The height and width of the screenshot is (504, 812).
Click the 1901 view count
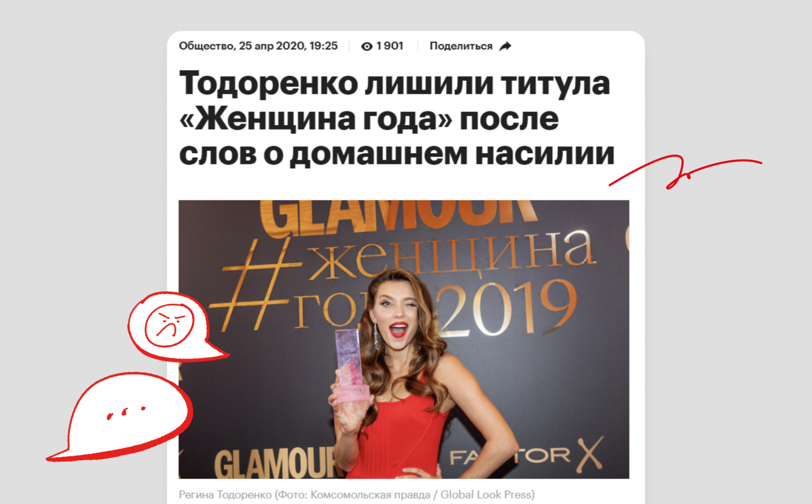pyautogui.click(x=390, y=46)
